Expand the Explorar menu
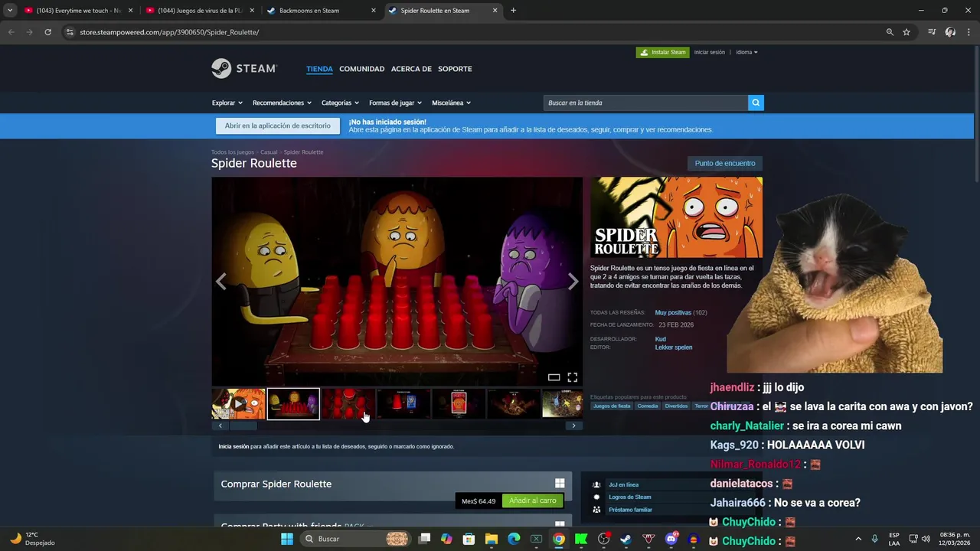Image resolution: width=980 pixels, height=551 pixels. (227, 103)
